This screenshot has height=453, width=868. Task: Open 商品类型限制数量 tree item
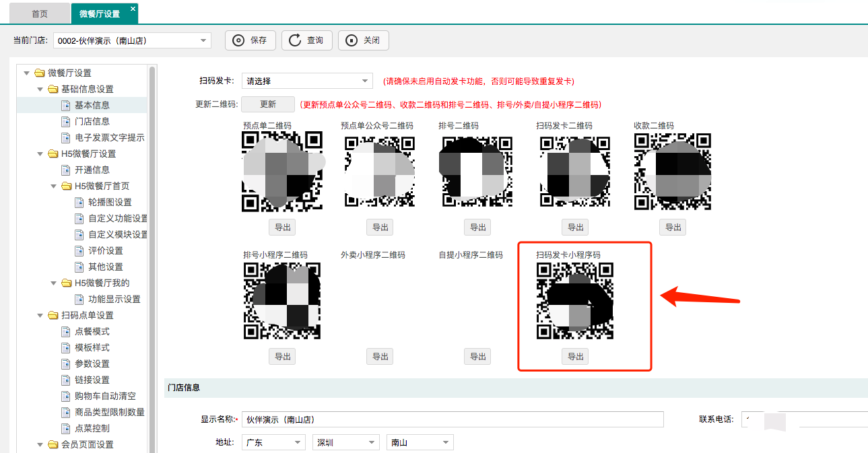click(110, 412)
